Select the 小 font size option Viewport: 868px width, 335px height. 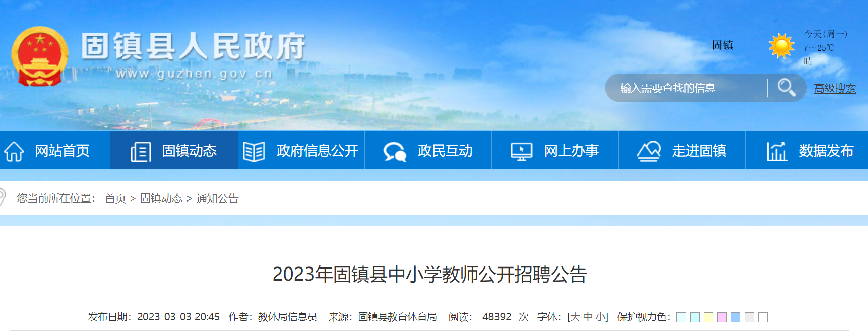(600, 317)
